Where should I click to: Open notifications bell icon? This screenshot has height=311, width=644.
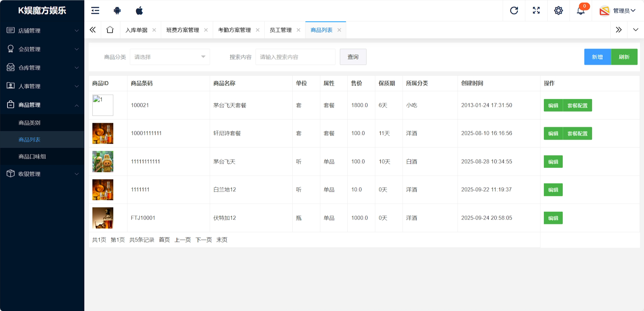click(581, 10)
